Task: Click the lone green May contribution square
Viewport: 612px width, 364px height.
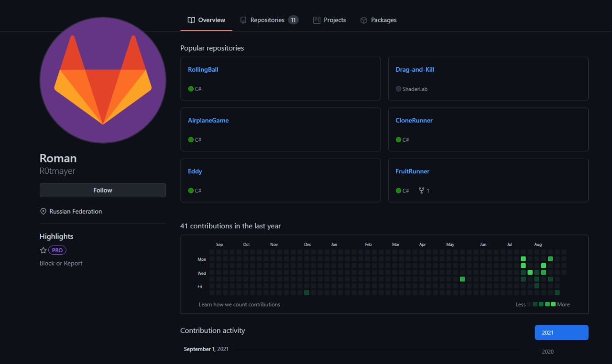Action: 462,279
